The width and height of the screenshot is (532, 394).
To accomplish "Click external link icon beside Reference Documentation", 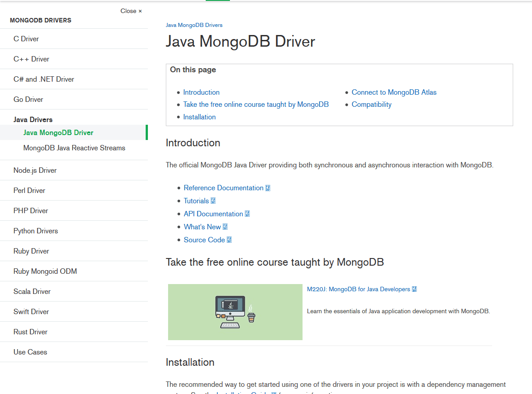I will pyautogui.click(x=268, y=188).
